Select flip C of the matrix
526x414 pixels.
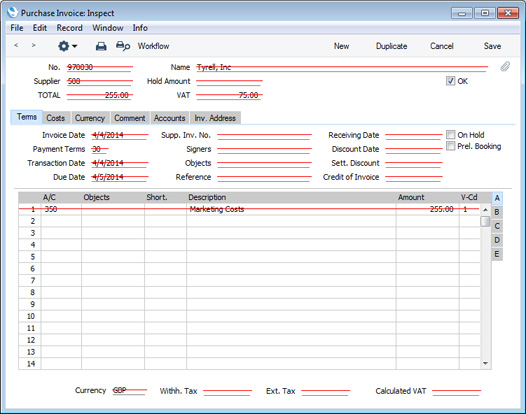tap(497, 226)
